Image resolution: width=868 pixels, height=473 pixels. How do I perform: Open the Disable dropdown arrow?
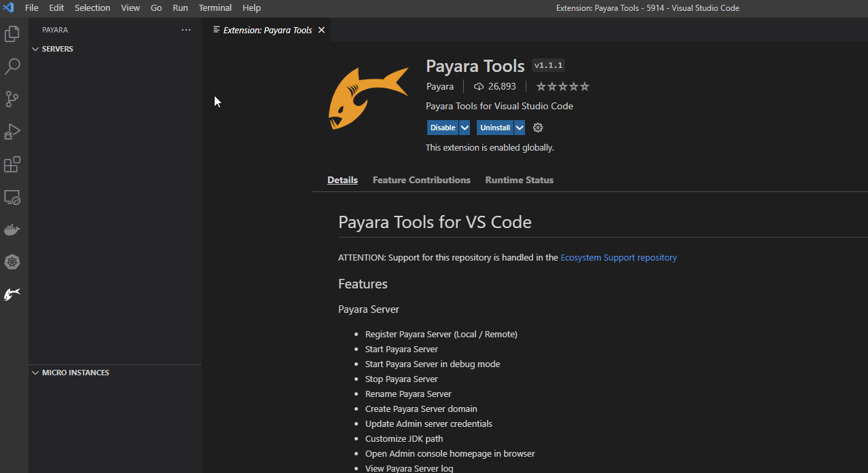[465, 127]
